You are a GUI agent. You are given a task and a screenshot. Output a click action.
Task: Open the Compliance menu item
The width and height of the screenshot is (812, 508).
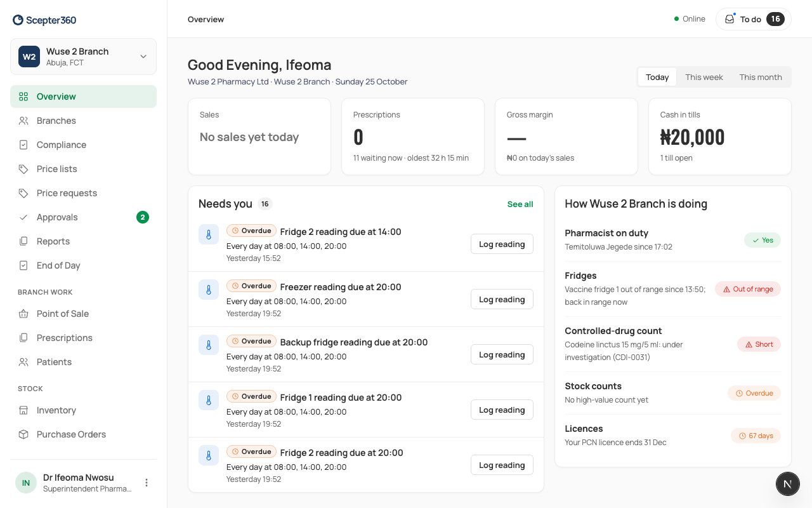tap(83, 145)
